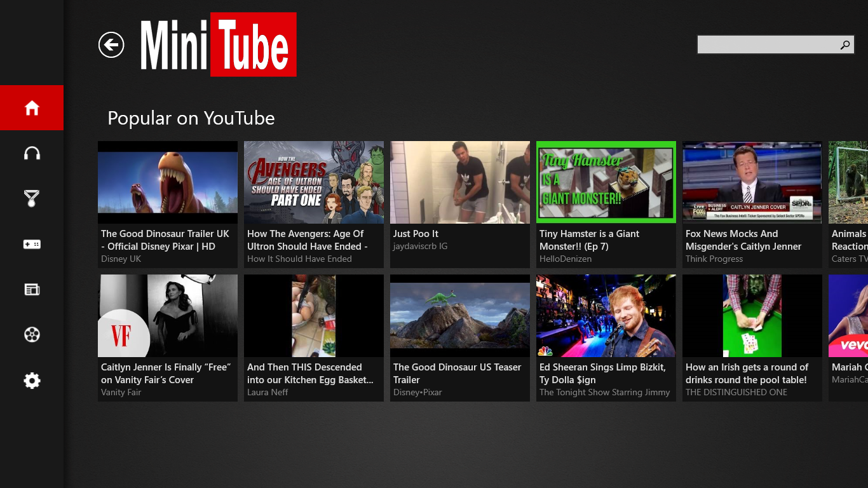Image resolution: width=868 pixels, height=488 pixels.
Task: Select the 'Laura Neff' channel name
Action: 268,393
